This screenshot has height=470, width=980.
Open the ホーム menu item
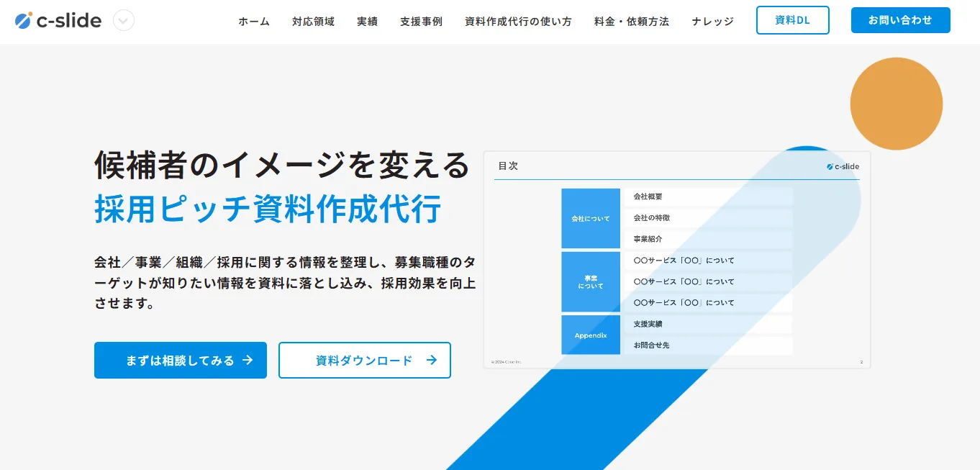(254, 22)
